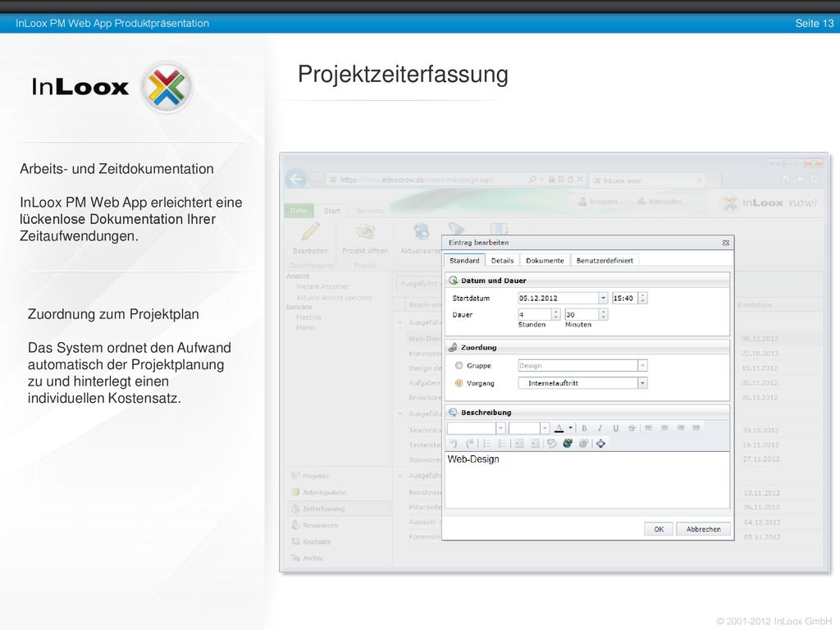
Task: Select the Start ribbon tab
Action: [331, 211]
